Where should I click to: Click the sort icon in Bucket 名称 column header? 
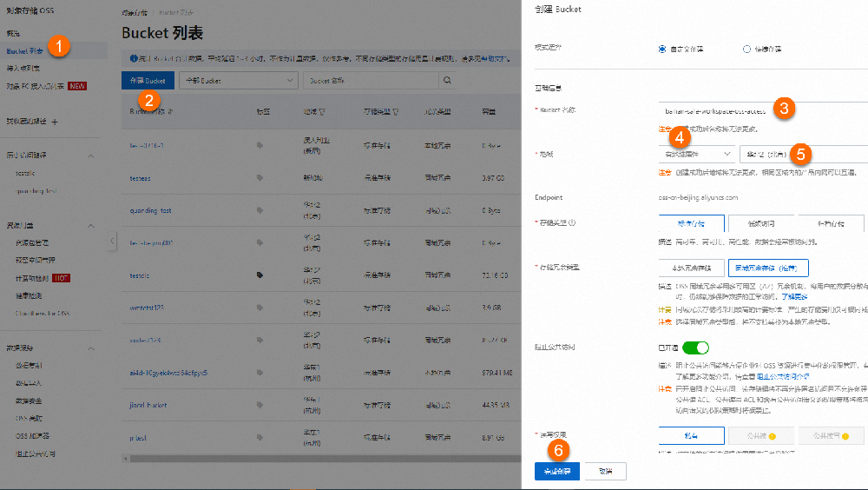pyautogui.click(x=170, y=111)
